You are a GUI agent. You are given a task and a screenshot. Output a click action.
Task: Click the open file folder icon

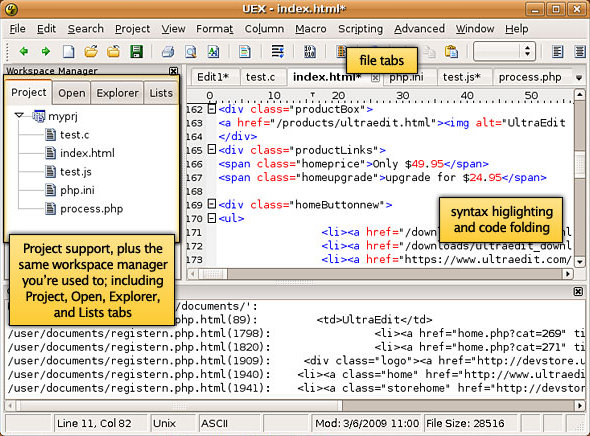click(x=91, y=51)
